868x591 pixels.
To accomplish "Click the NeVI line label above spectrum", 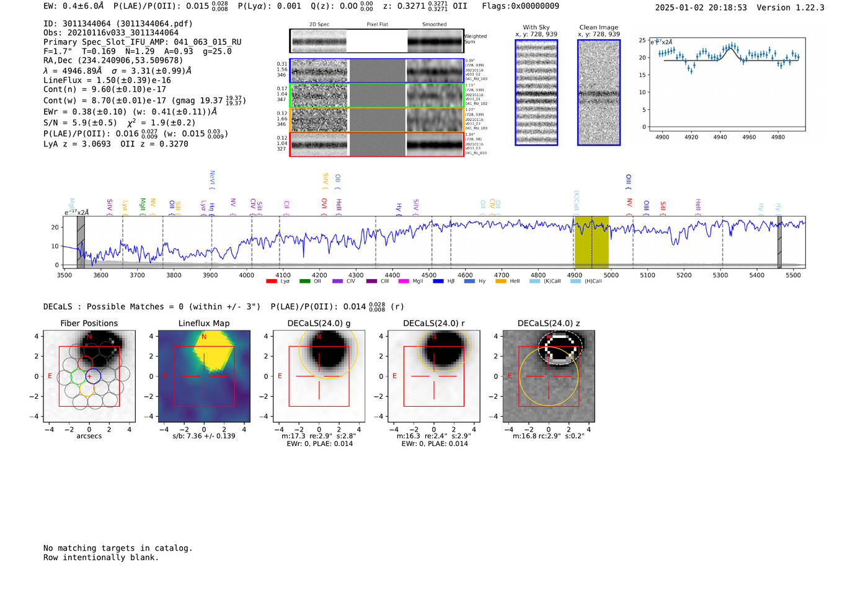I will click(212, 180).
